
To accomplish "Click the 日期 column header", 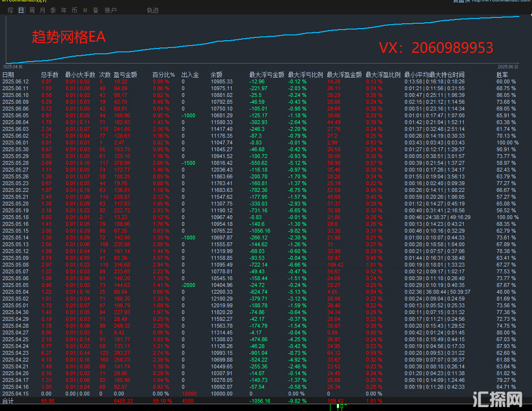I will click(8, 75).
